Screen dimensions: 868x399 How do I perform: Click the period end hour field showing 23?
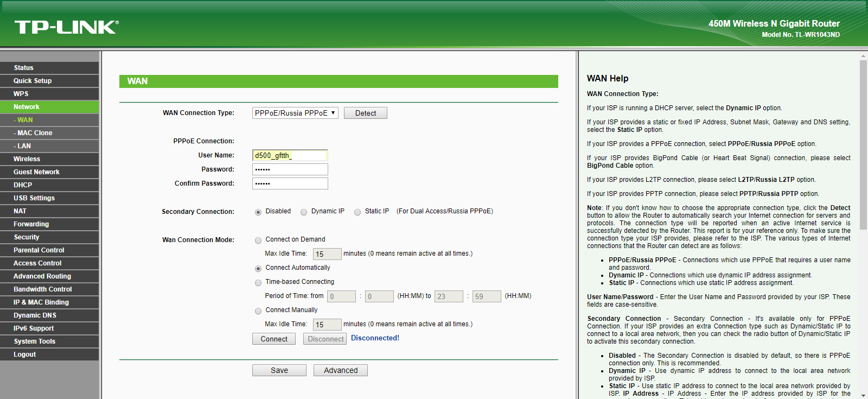pos(449,296)
